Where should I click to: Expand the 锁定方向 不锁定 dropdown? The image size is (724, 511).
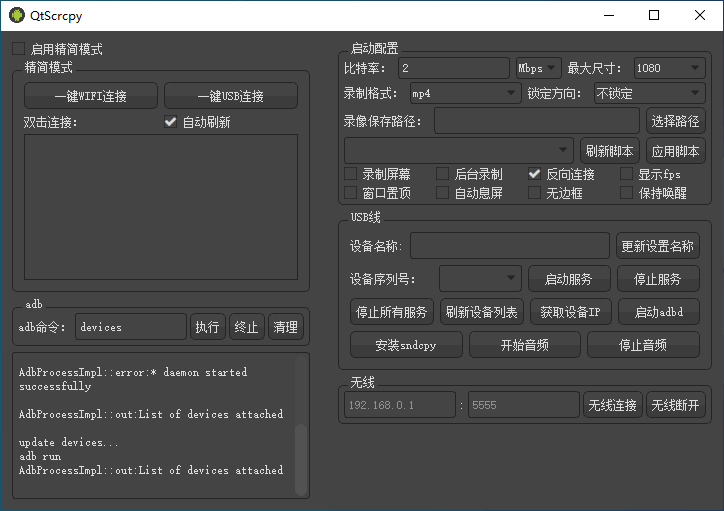[x=649, y=94]
